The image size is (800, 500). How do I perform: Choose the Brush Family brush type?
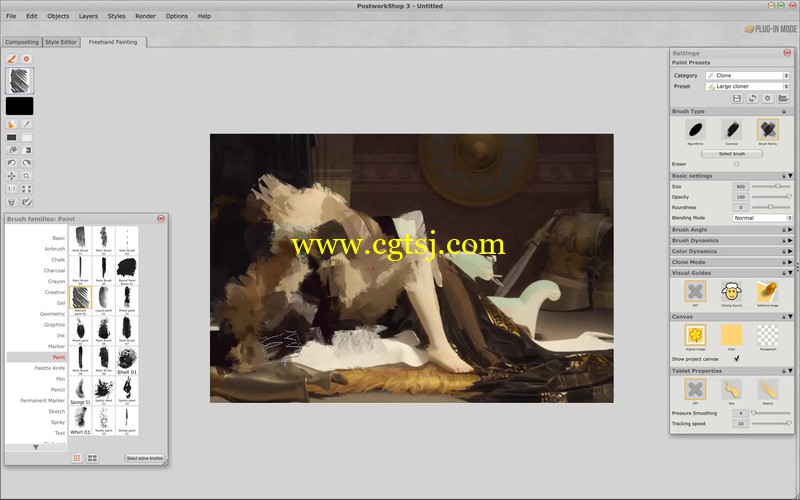pyautogui.click(x=768, y=130)
